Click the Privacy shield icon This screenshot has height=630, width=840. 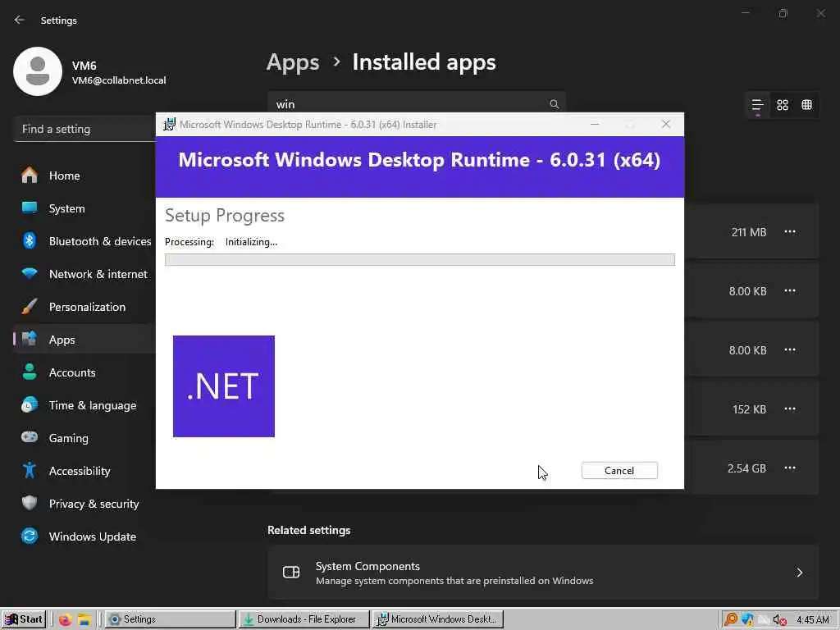(30, 503)
